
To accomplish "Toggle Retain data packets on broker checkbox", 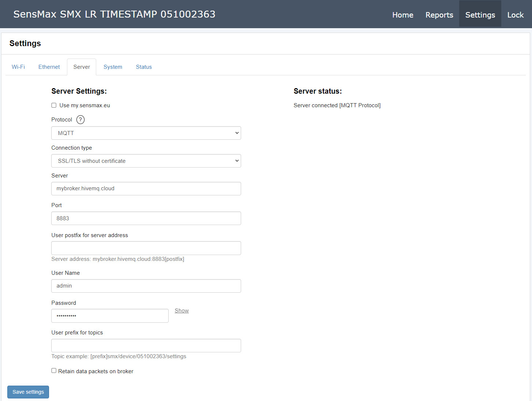I will click(54, 371).
